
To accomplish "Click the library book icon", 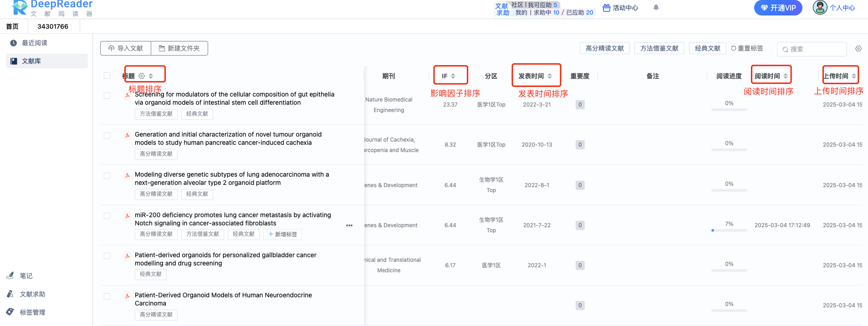I will point(14,61).
